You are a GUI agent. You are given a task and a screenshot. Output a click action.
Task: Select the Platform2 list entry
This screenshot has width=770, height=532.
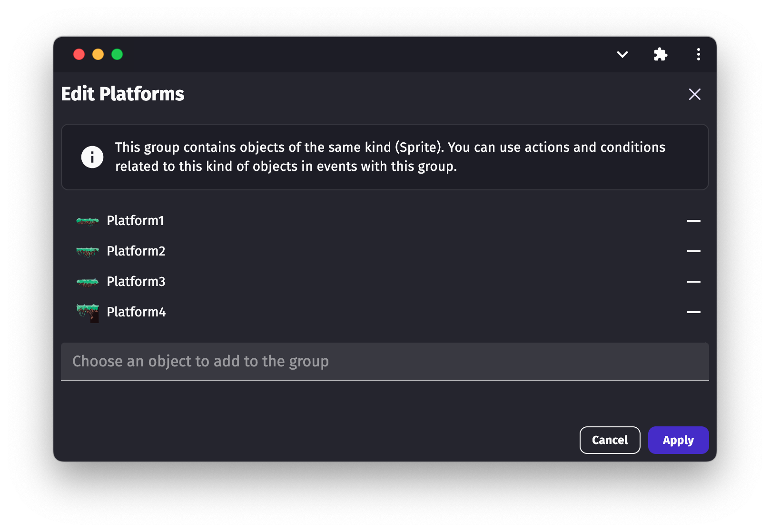[136, 251]
